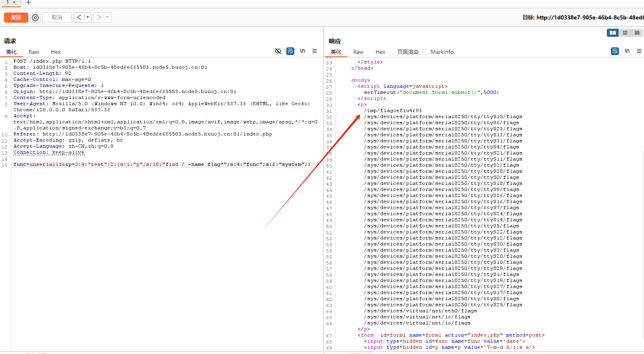The image size is (644, 354).
Task: Toggle hidden characters eye icon in request panel
Action: [278, 51]
